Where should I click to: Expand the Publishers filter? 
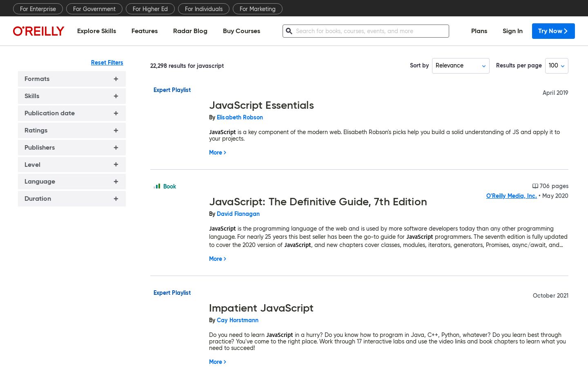click(x=72, y=148)
